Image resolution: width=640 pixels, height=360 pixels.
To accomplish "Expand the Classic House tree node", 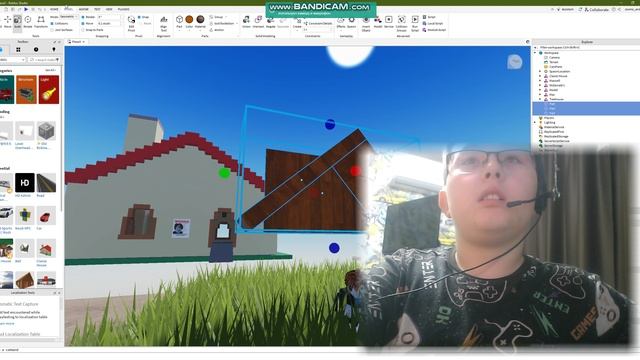I will [540, 76].
